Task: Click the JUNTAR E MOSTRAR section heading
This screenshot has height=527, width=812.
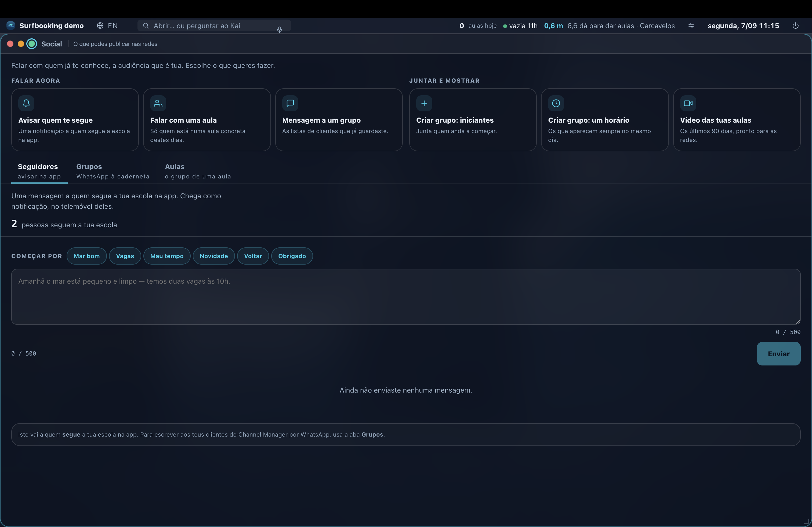Action: pyautogui.click(x=444, y=80)
